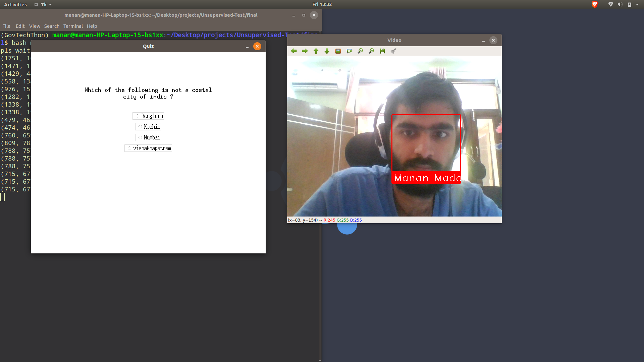The width and height of the screenshot is (644, 362).
Task: Click the fit-to-window zoom icon
Action: click(x=349, y=51)
